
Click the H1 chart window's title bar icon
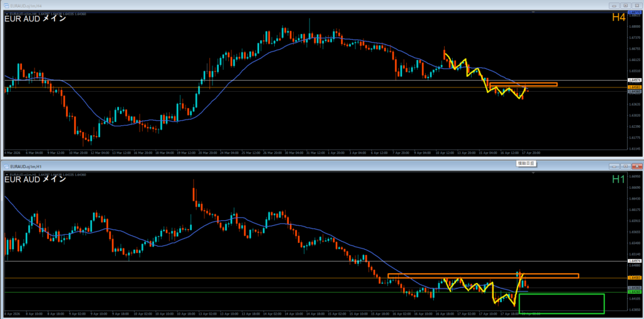click(x=6, y=167)
